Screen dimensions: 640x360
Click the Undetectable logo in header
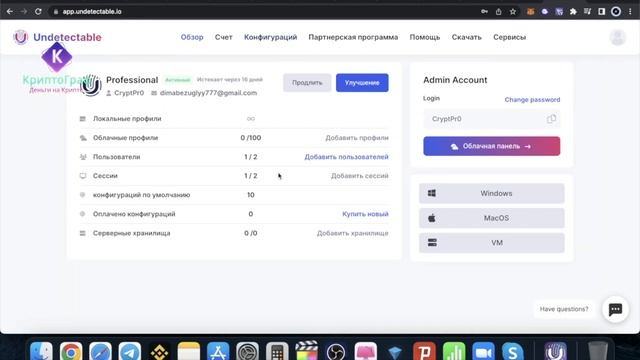[57, 37]
